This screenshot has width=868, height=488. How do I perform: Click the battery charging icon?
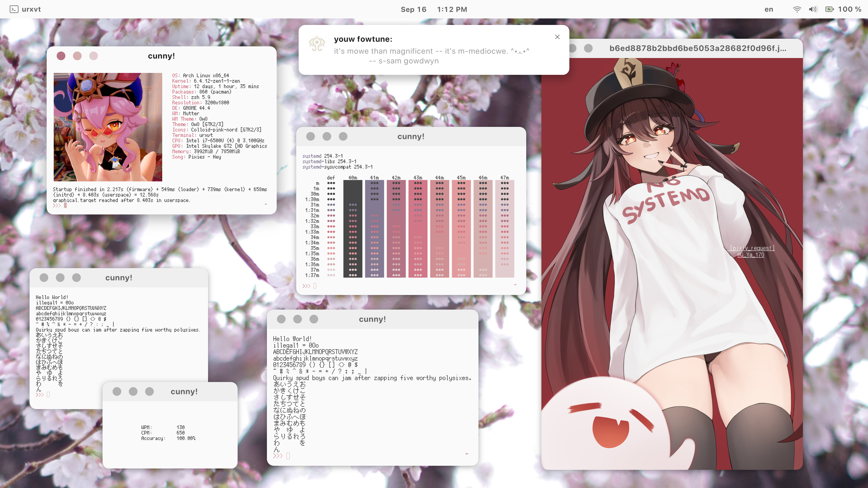829,9
